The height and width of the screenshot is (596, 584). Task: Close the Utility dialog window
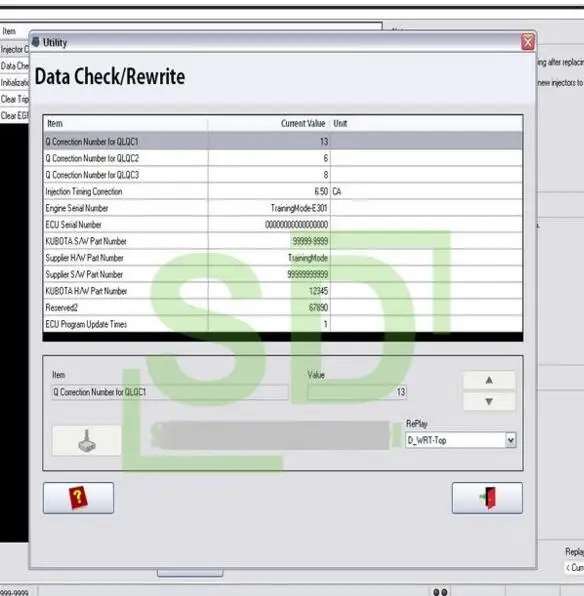pyautogui.click(x=528, y=42)
